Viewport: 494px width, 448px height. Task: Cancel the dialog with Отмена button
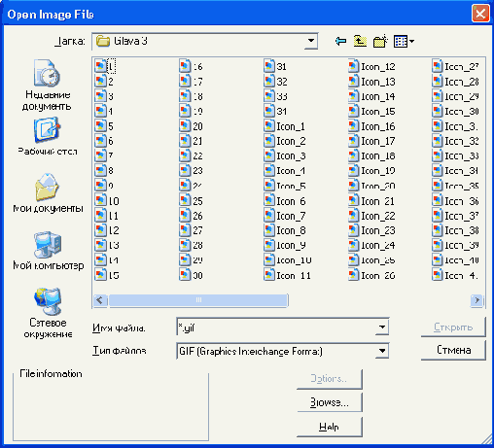pos(453,350)
